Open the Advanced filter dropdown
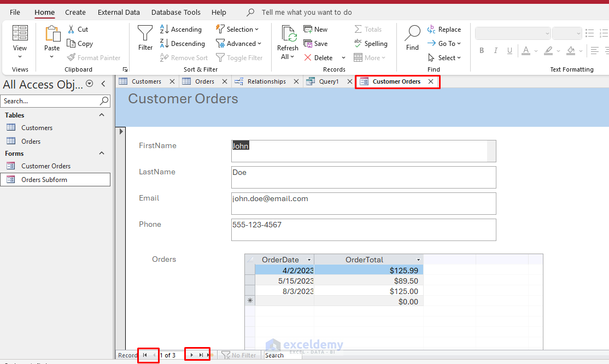 click(238, 44)
